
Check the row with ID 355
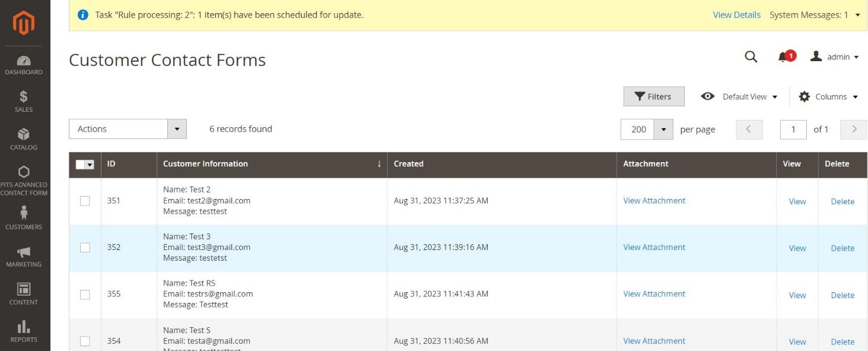[85, 295]
